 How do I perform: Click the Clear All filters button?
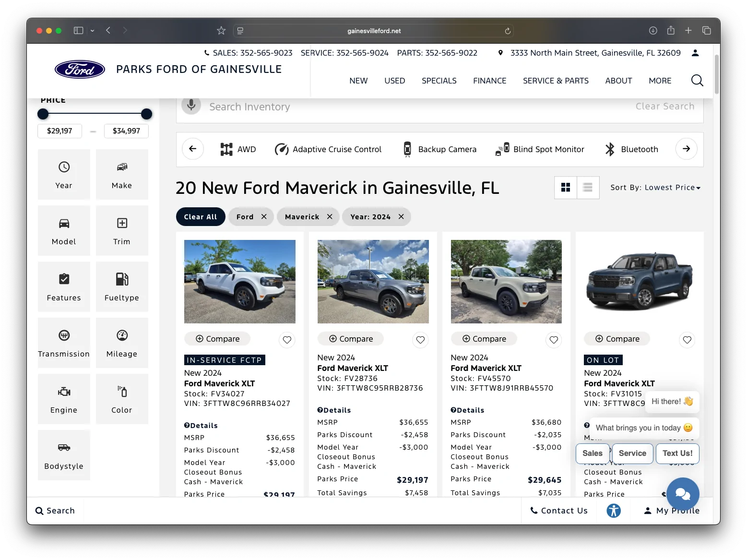tap(201, 217)
